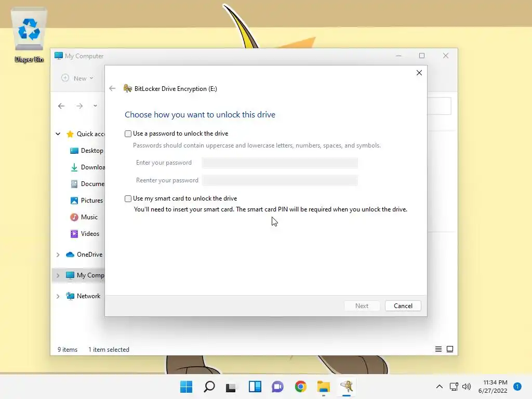Open network status in system tray

[x=454, y=387]
